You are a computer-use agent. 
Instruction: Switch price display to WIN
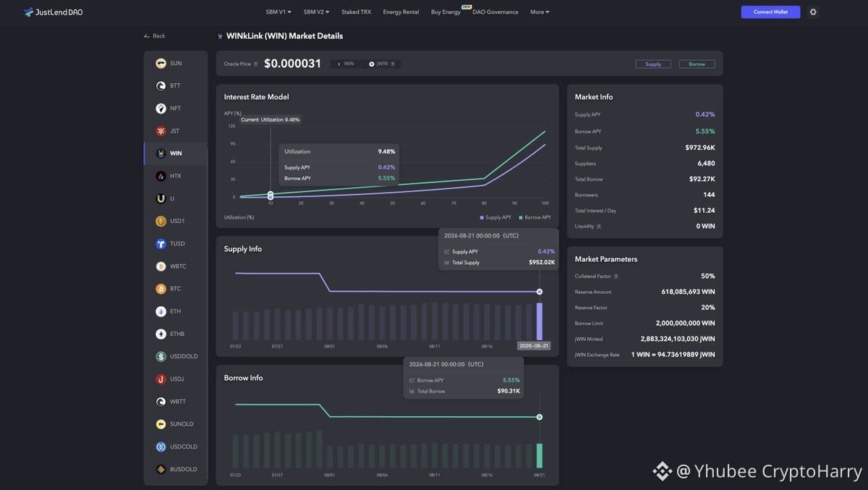coord(345,64)
